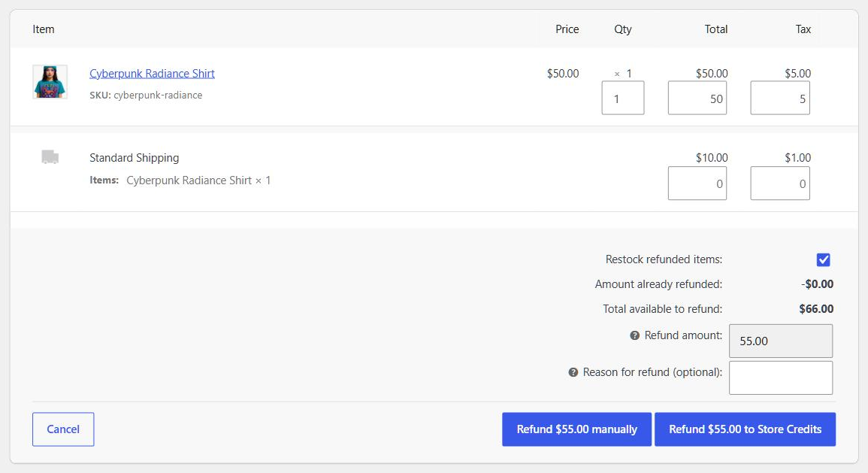The height and width of the screenshot is (473, 868).
Task: Click the shipping truck icon
Action: [50, 156]
